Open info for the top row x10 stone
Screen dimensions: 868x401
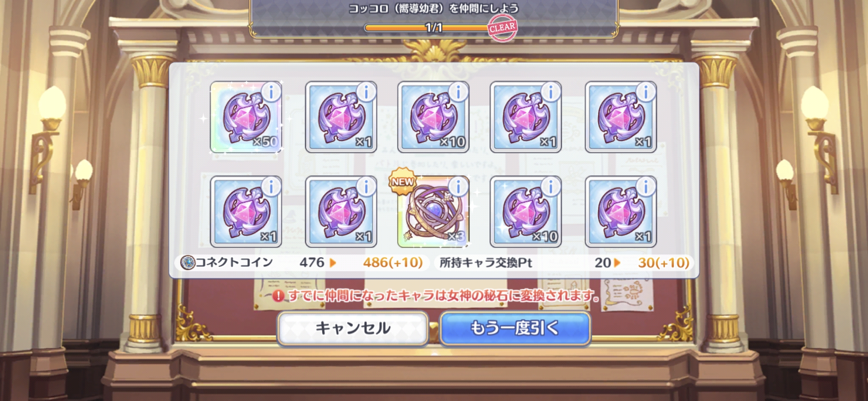pyautogui.click(x=458, y=92)
